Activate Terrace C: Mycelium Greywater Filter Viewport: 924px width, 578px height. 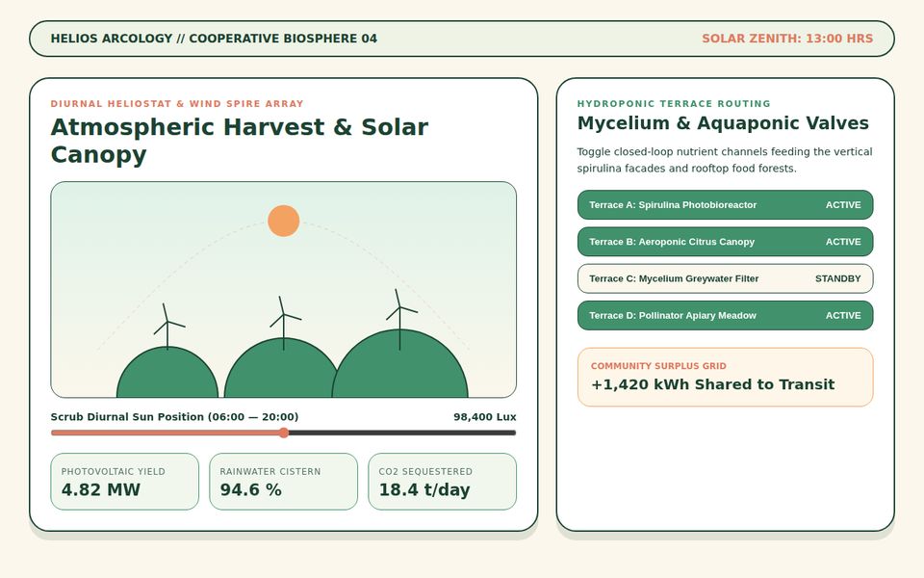point(725,278)
